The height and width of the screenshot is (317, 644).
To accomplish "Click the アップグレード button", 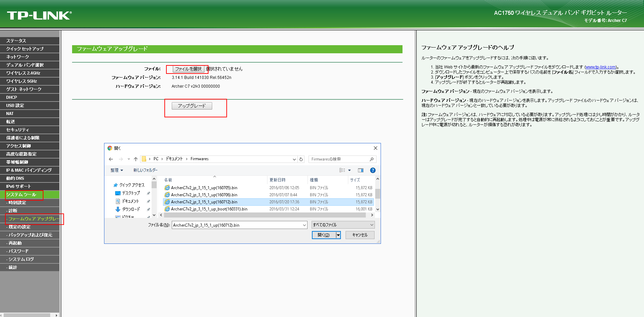I will click(x=192, y=106).
